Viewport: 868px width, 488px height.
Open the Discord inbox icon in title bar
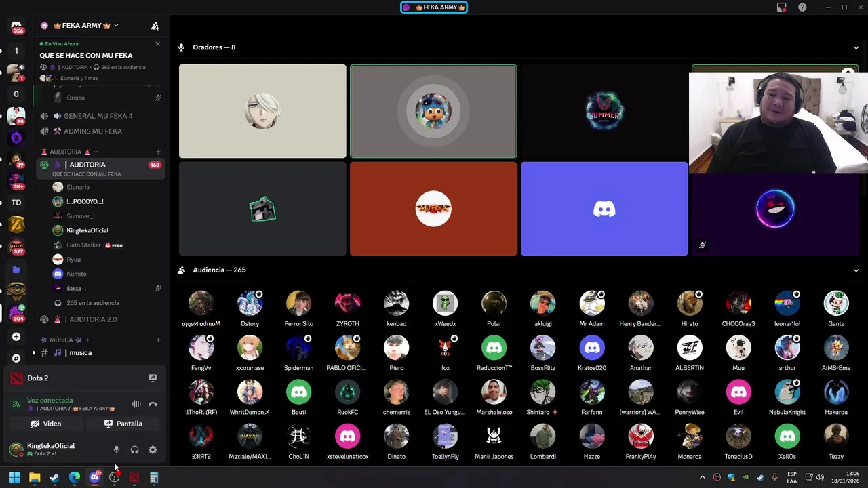click(x=782, y=7)
